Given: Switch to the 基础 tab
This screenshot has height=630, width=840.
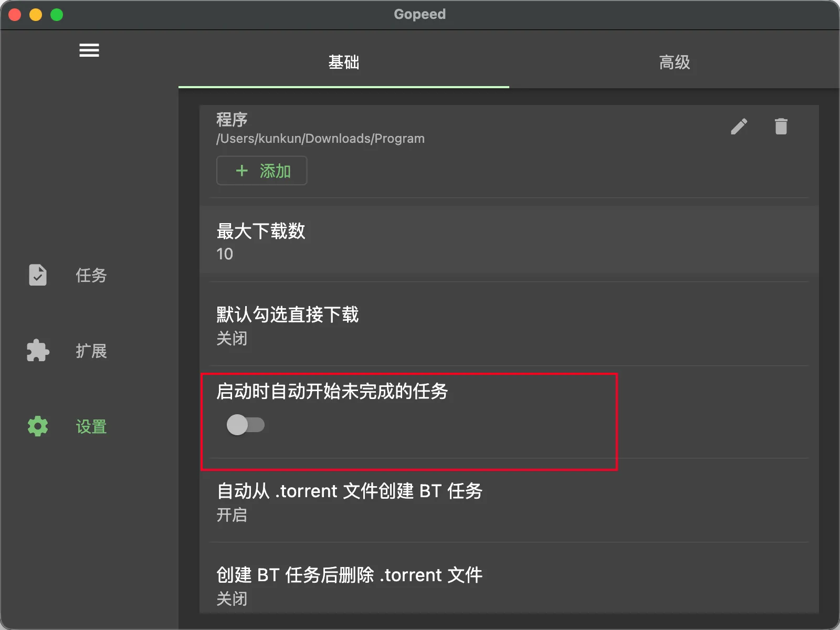Looking at the screenshot, I should [343, 62].
